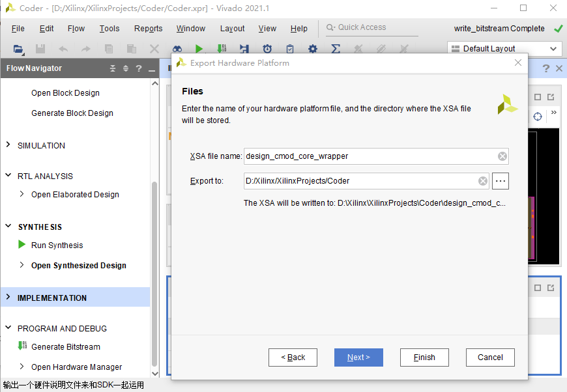Collapse the SYNTHESIS section
567x392 pixels.
[x=8, y=226]
